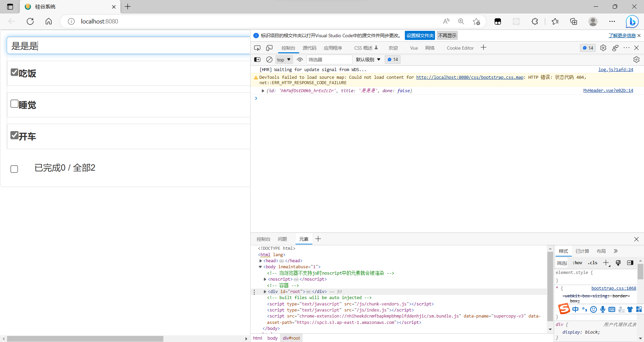Click the browser refresh icon
Screen dimensions: 644x342
[x=30, y=21]
